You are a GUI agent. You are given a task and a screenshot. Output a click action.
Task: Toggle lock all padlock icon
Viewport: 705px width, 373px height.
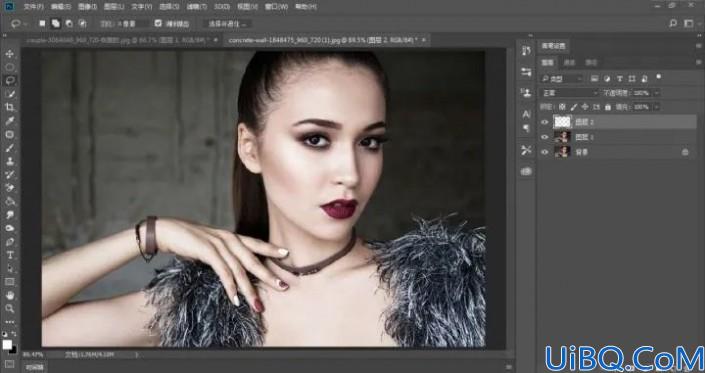pos(608,107)
